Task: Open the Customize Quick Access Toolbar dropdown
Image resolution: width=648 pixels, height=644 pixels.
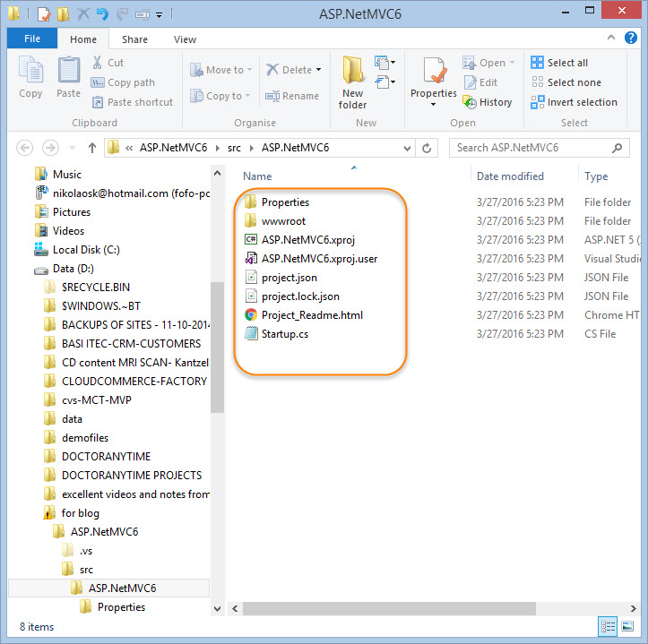Action: tap(160, 15)
